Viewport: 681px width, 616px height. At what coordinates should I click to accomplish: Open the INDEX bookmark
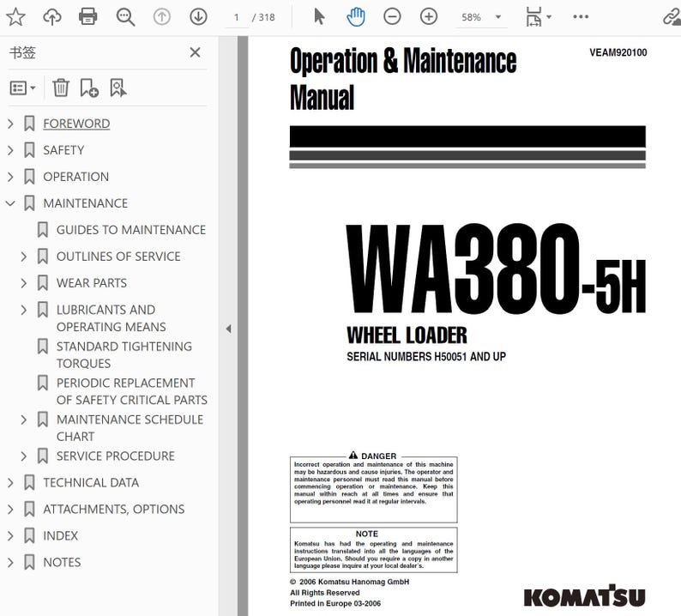point(60,535)
